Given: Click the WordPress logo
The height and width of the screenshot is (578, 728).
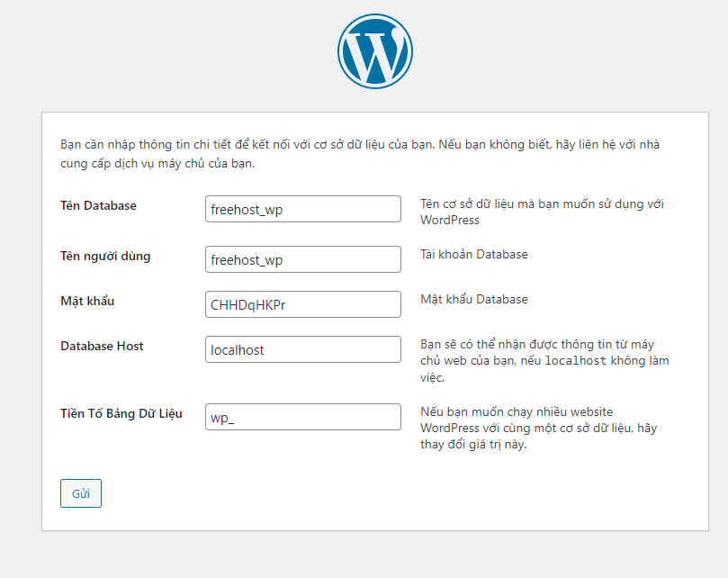Looking at the screenshot, I should (375, 51).
